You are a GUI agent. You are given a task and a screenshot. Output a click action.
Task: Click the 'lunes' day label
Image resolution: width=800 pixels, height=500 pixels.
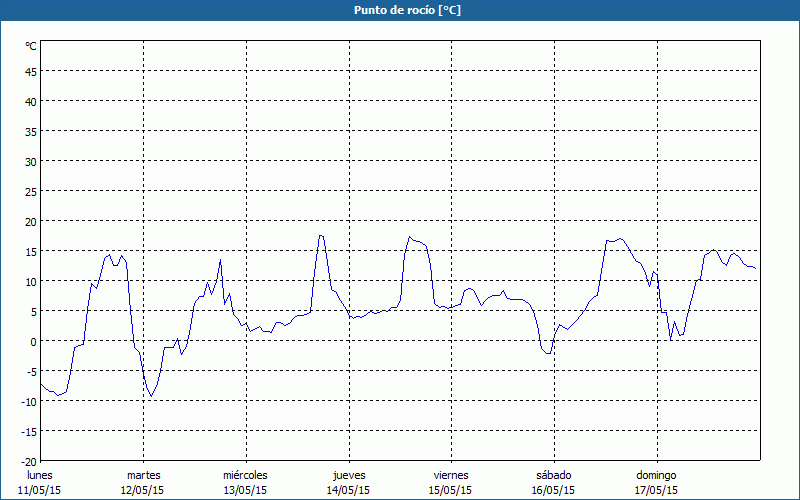[x=40, y=475]
